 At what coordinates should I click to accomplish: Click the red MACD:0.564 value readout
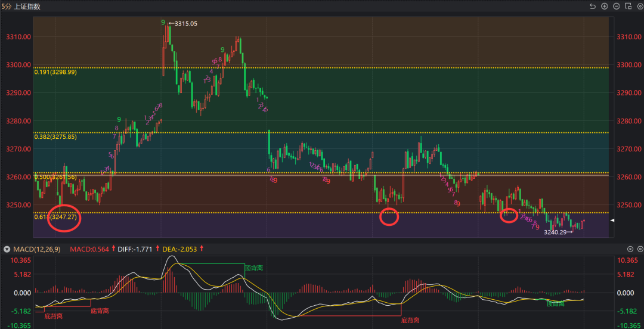click(89, 249)
